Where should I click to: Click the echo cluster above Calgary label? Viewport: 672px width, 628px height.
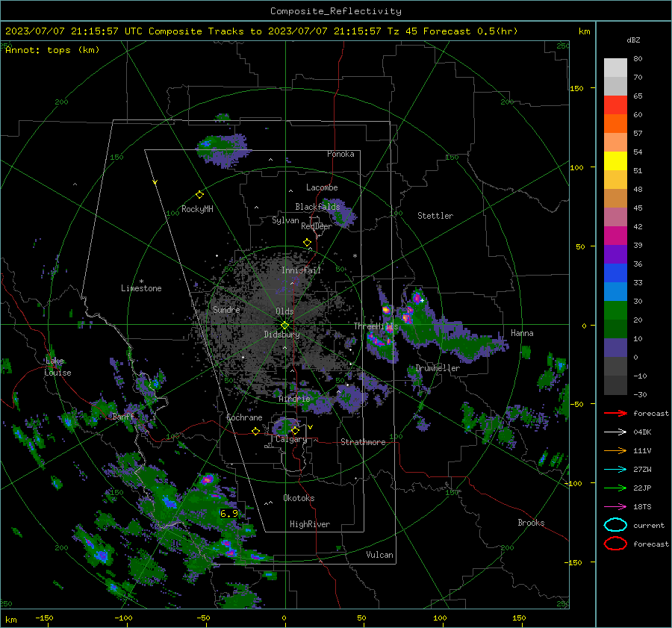pos(286,426)
